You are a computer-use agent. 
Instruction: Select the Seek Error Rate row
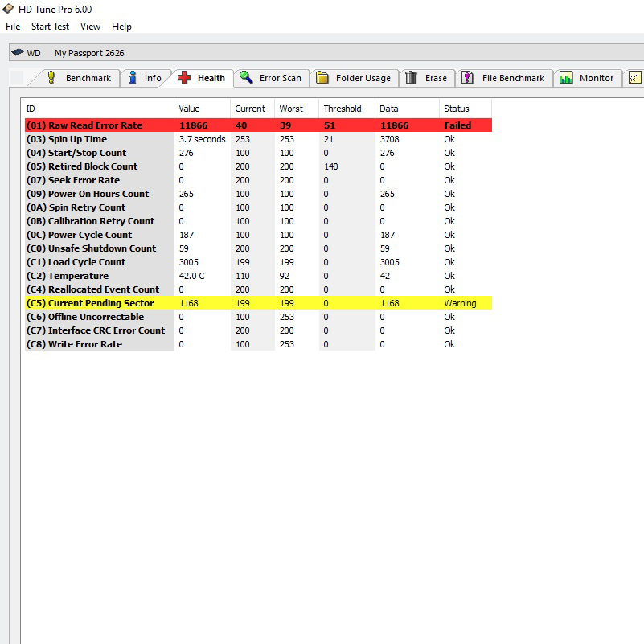pos(258,180)
